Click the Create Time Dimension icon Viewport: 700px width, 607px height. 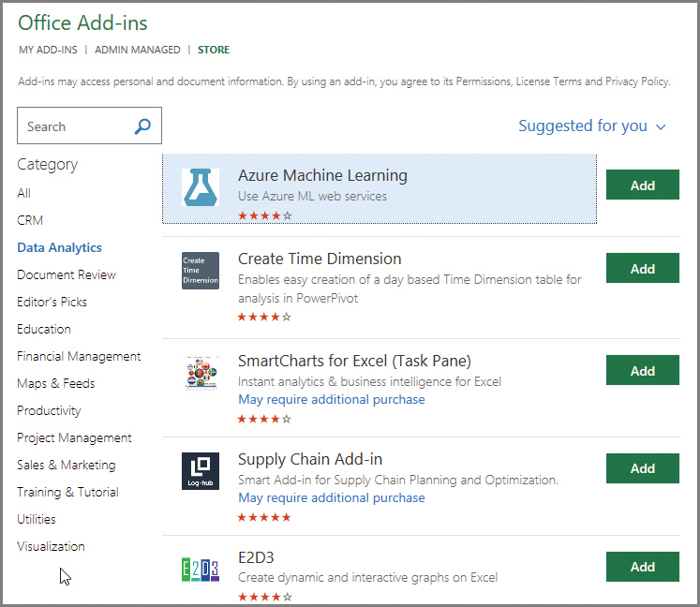pyautogui.click(x=200, y=271)
